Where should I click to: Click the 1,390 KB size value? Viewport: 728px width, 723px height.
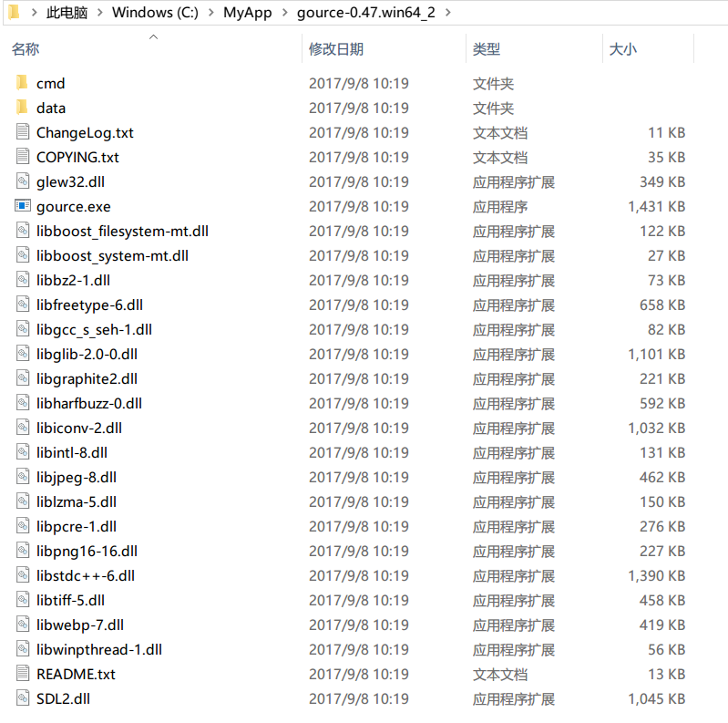(x=657, y=575)
